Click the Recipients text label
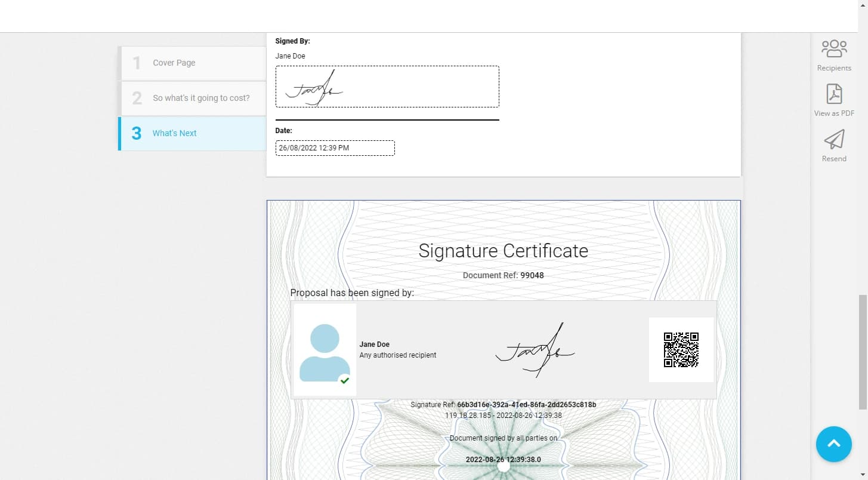The height and width of the screenshot is (480, 868). point(833,67)
